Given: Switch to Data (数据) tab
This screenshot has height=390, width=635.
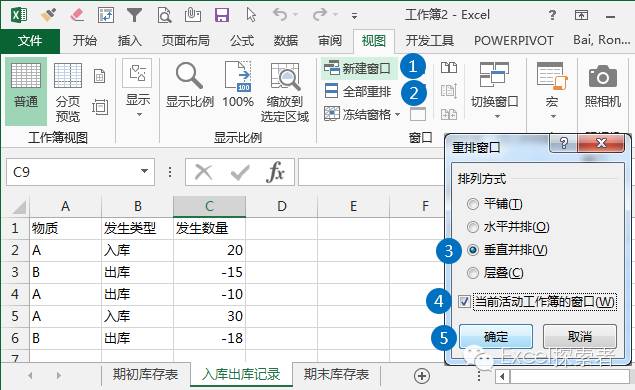Looking at the screenshot, I should click(x=286, y=40).
